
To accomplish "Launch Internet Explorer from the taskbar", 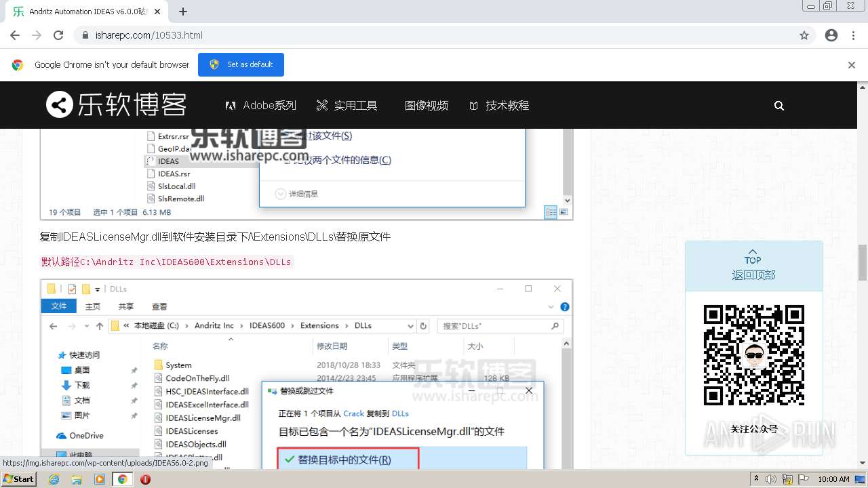I will 54,479.
